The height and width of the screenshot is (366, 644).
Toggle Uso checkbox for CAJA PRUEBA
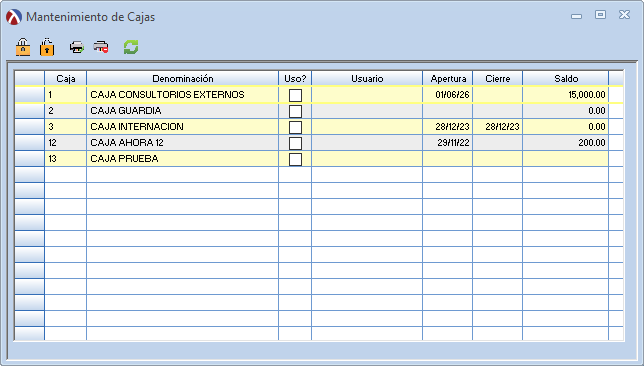(x=295, y=159)
